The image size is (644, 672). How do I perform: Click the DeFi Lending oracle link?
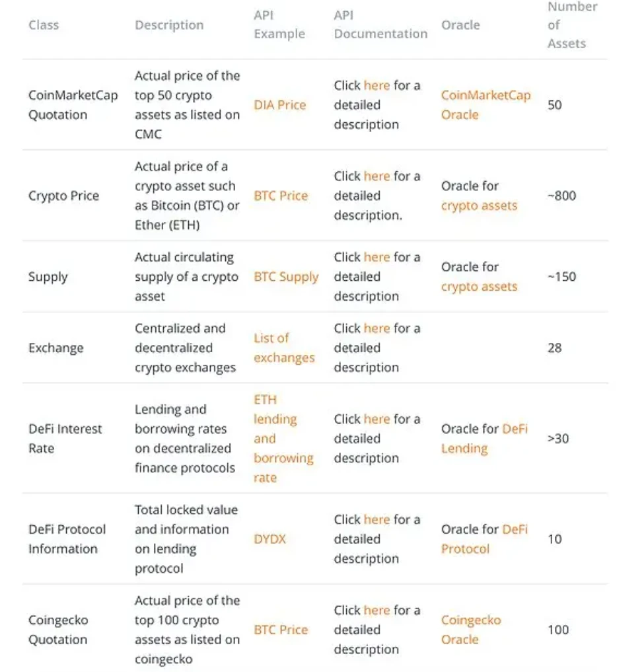pos(483,439)
